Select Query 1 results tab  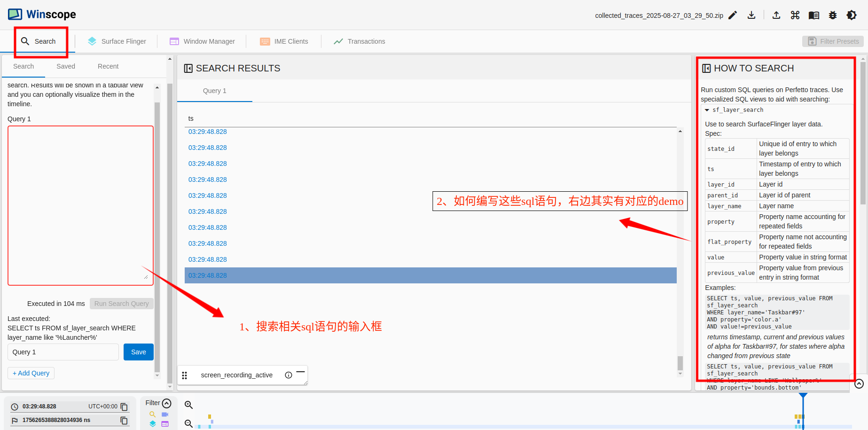215,91
